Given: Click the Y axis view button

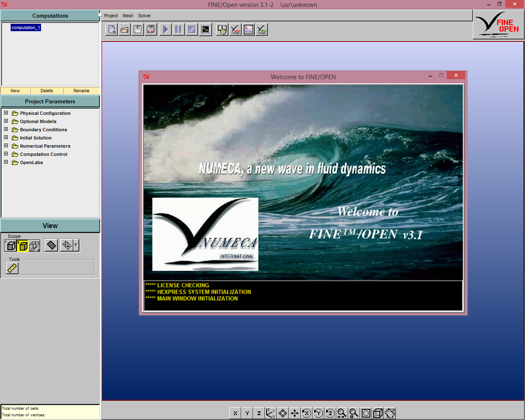Looking at the screenshot, I should point(247,413).
